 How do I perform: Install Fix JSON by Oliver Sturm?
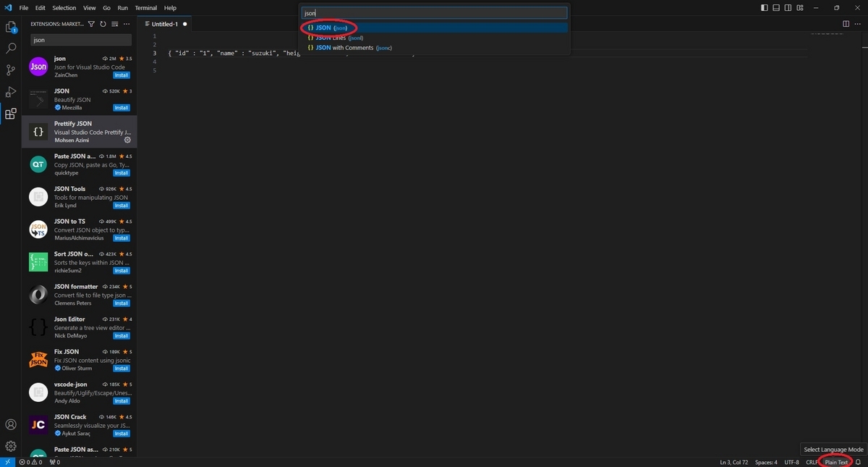tap(122, 369)
